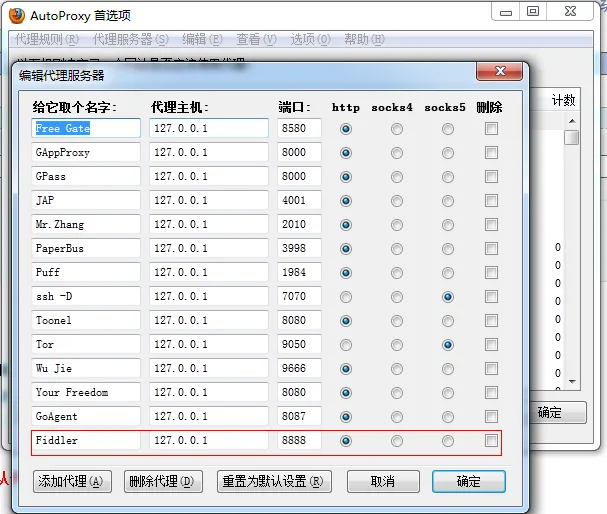Select socks5 for Mr. Zhang
This screenshot has width=607, height=514.
pyautogui.click(x=448, y=225)
